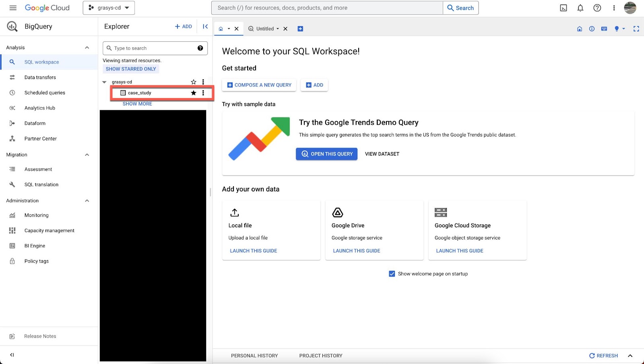The image size is (644, 364).
Task: Collapse the grasys-cd project tree
Action: click(105, 82)
